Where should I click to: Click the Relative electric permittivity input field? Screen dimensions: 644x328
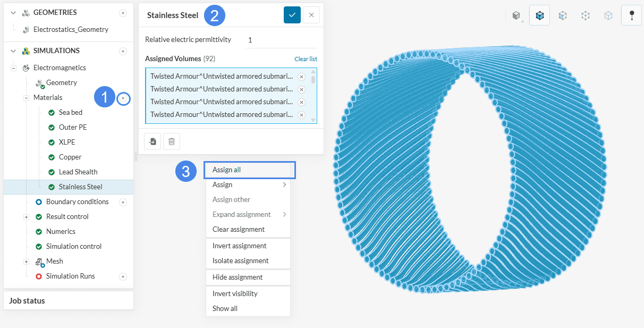(281, 40)
